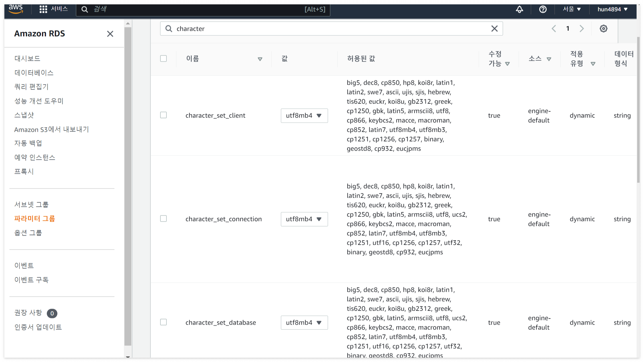Open the notifications bell icon
644x362 pixels.
(x=519, y=9)
